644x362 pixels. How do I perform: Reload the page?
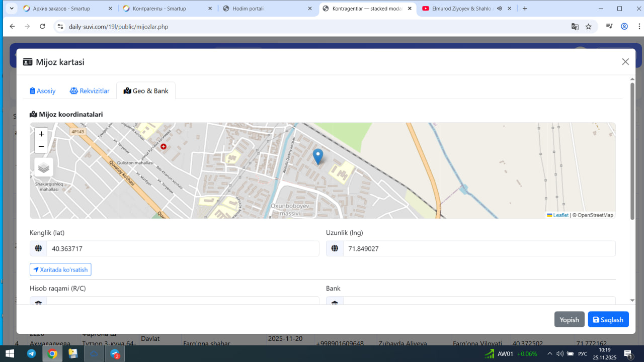tap(42, 27)
